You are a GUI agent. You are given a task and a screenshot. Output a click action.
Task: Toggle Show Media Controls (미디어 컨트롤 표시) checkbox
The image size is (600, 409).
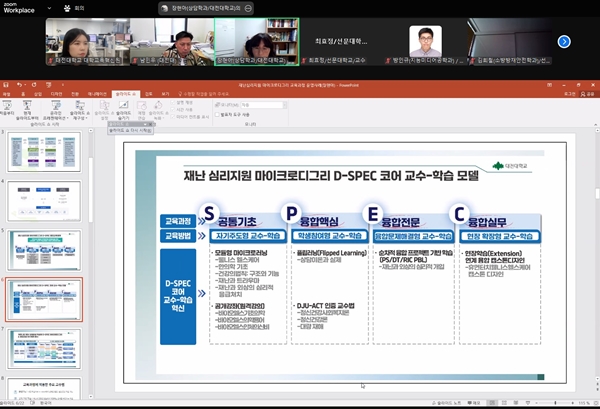point(173,116)
